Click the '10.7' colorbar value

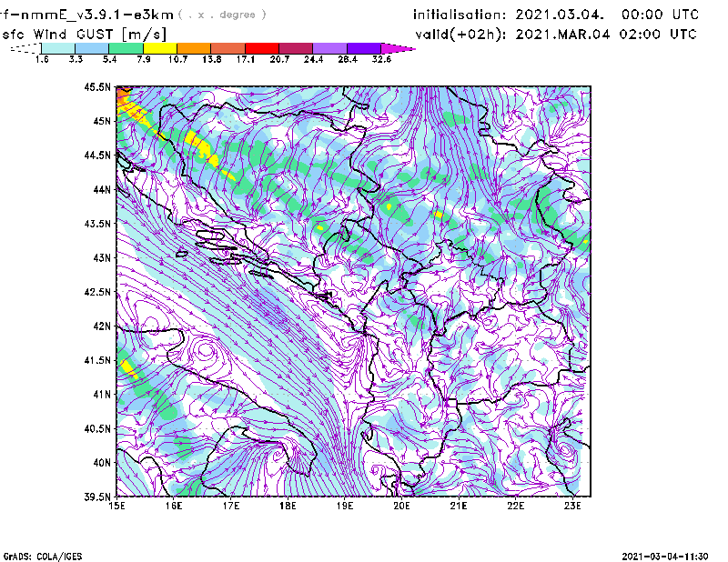point(177,59)
